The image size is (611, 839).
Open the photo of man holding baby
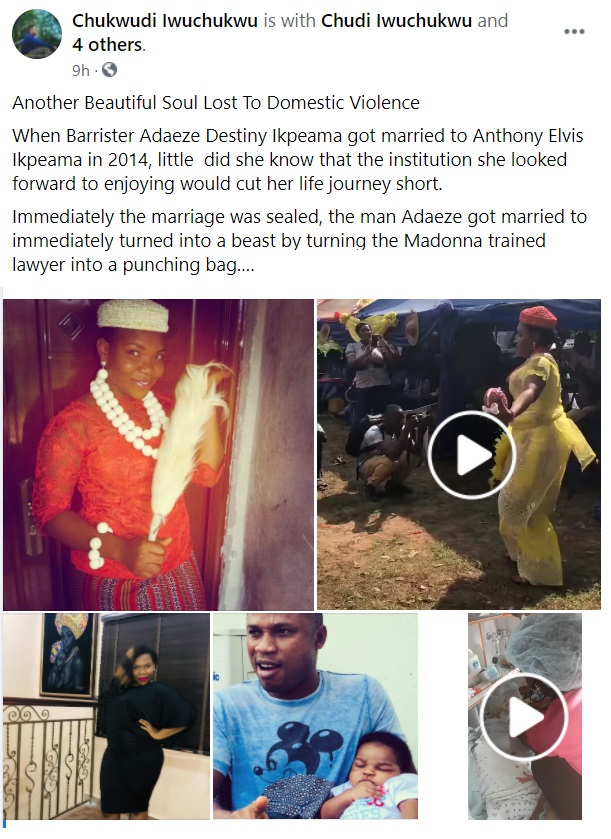click(315, 716)
